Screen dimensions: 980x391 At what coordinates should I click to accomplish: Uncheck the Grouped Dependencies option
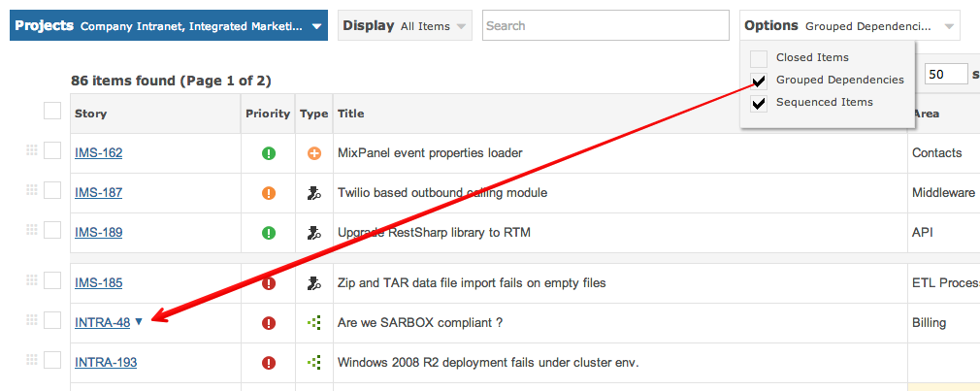[759, 81]
